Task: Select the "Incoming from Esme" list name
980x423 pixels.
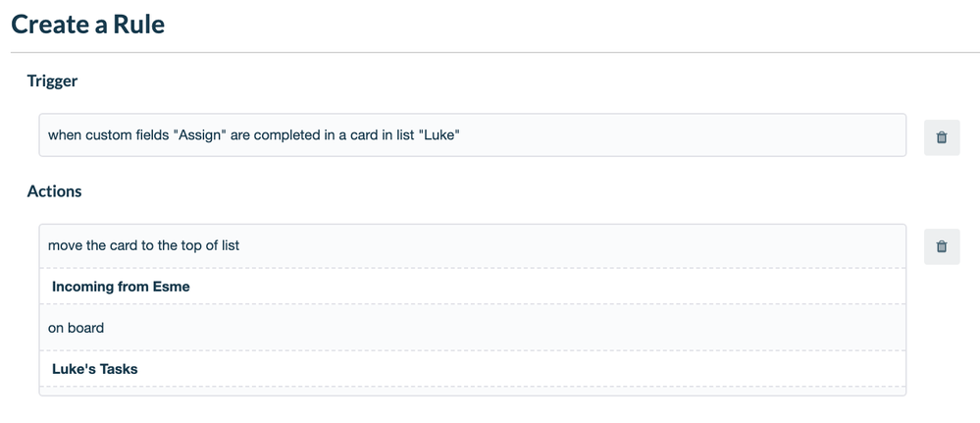Action: tap(121, 287)
